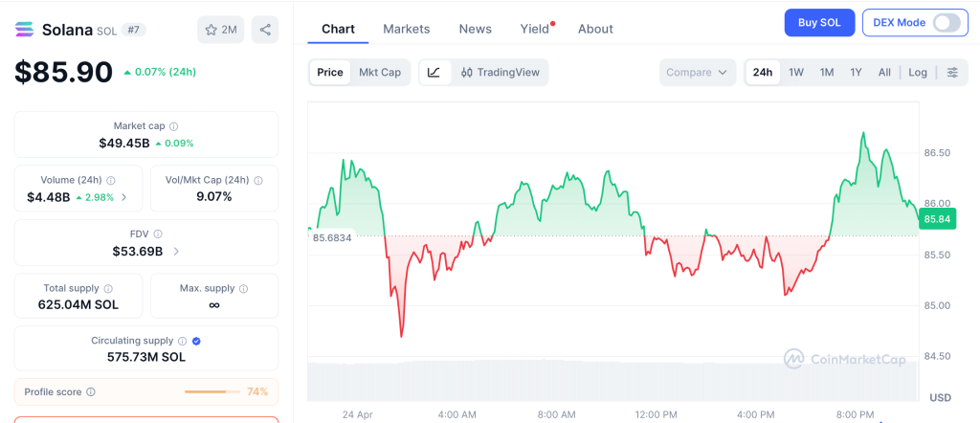Click the Profile score progress bar

point(212,391)
